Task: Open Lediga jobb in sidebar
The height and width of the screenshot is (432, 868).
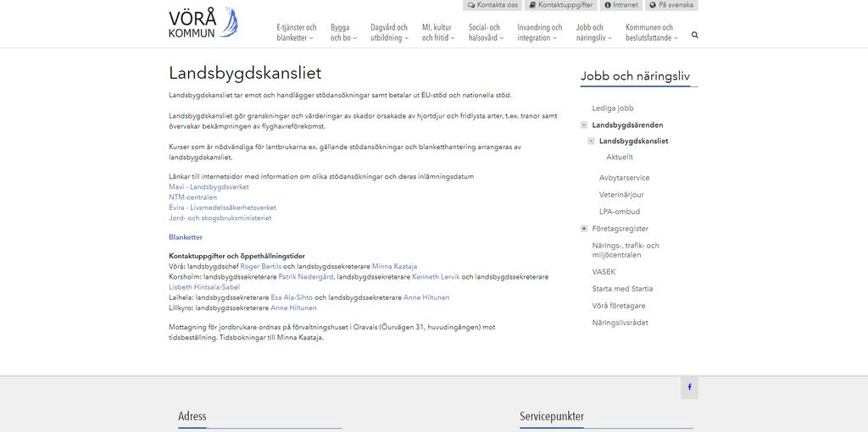Action: (x=613, y=108)
